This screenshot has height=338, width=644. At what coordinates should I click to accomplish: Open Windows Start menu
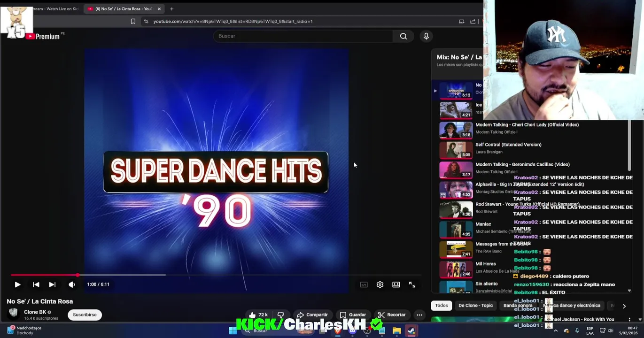point(233,330)
